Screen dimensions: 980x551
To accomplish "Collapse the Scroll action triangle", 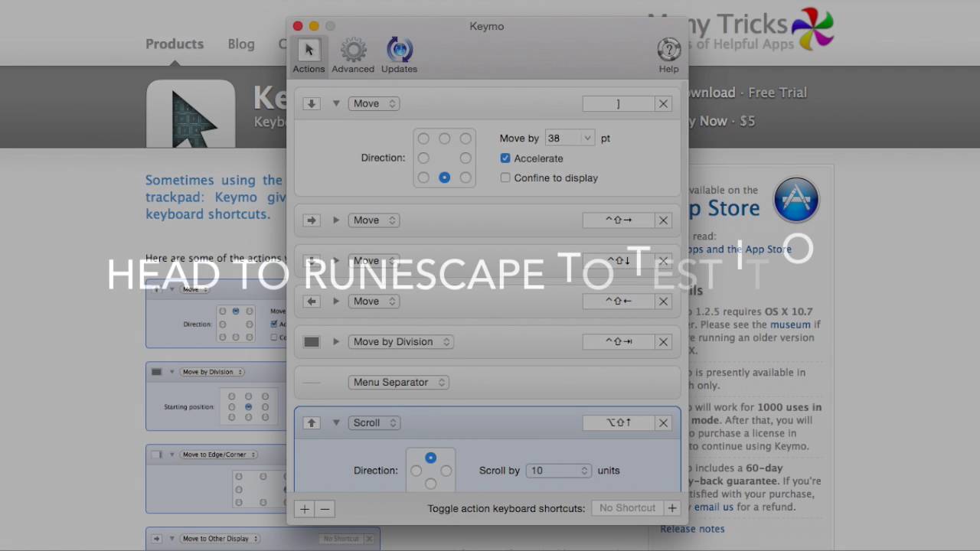I will tap(335, 422).
